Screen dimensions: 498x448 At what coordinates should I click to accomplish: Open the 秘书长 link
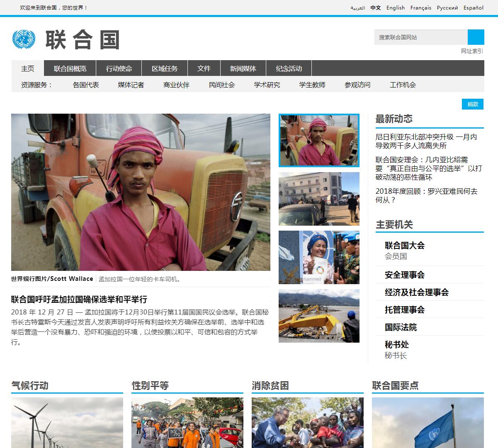click(x=396, y=355)
